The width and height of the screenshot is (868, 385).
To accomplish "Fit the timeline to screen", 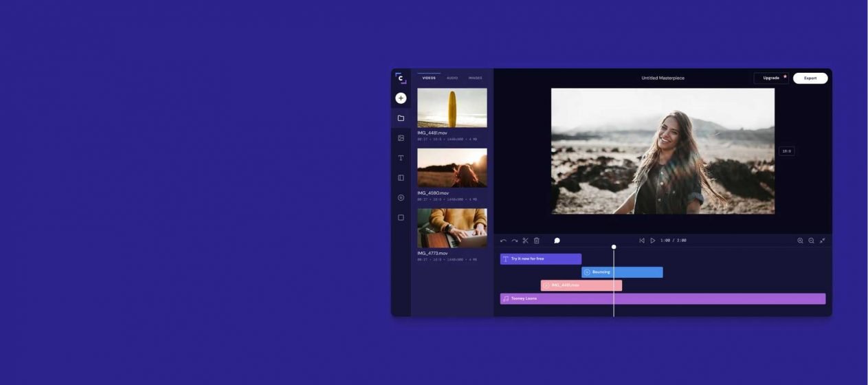I will point(823,241).
